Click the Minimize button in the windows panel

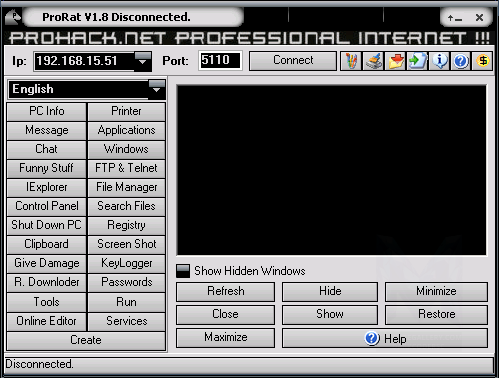[436, 291]
